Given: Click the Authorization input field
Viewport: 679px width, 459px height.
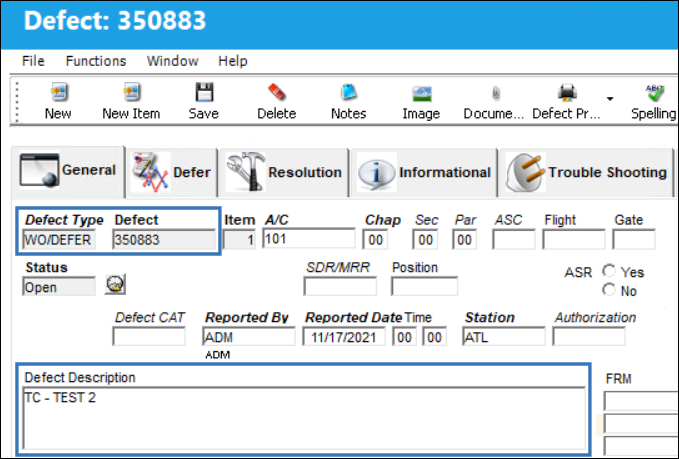Looking at the screenshot, I should tap(589, 337).
